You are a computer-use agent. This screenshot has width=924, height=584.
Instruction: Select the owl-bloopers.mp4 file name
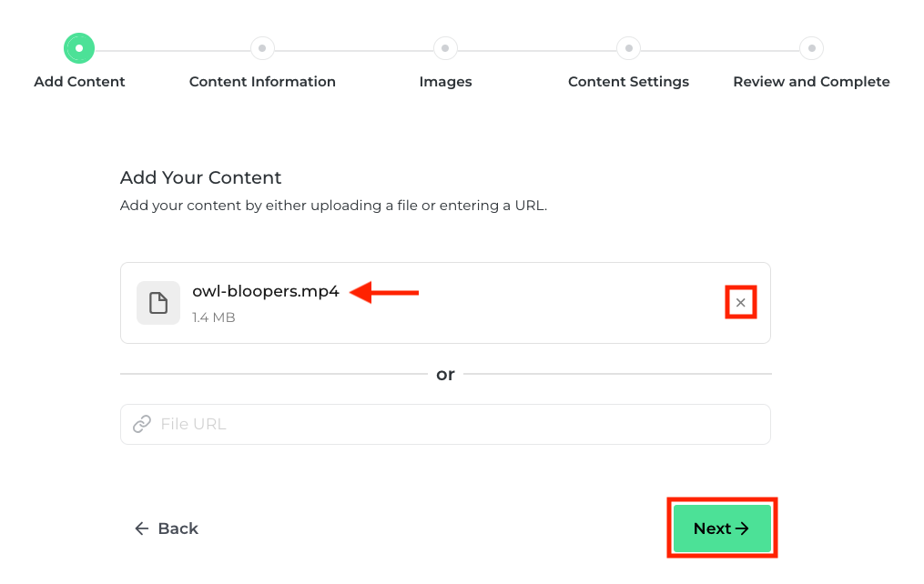tap(265, 292)
